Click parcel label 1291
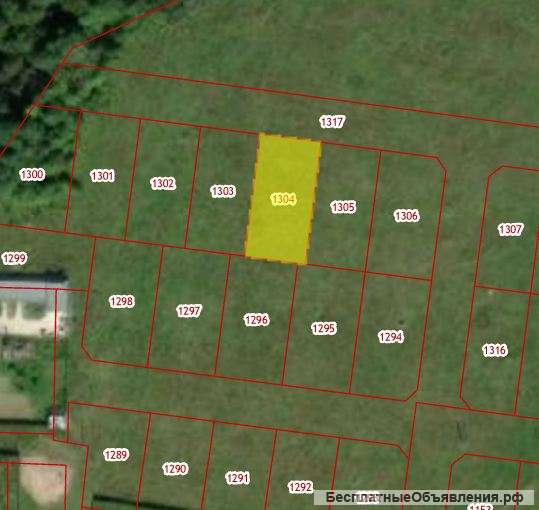539x510 pixels. pyautogui.click(x=238, y=478)
